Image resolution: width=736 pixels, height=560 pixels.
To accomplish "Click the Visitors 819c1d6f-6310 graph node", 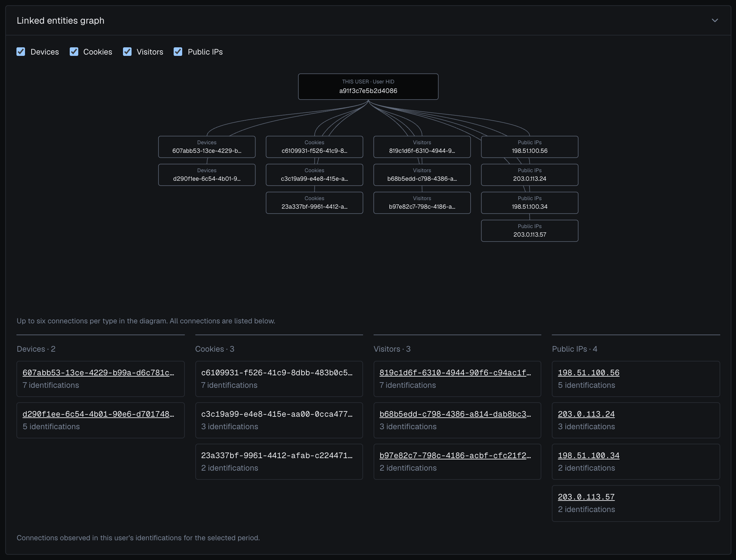I will (422, 147).
